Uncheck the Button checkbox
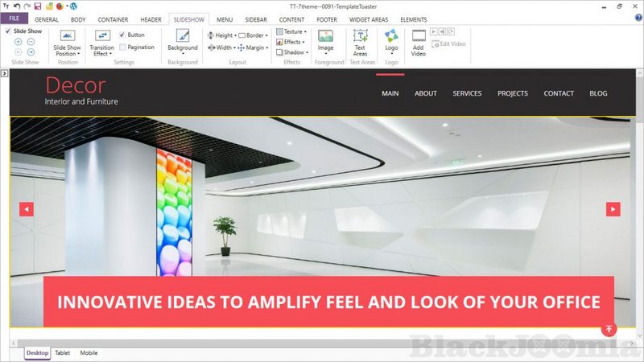 122,35
